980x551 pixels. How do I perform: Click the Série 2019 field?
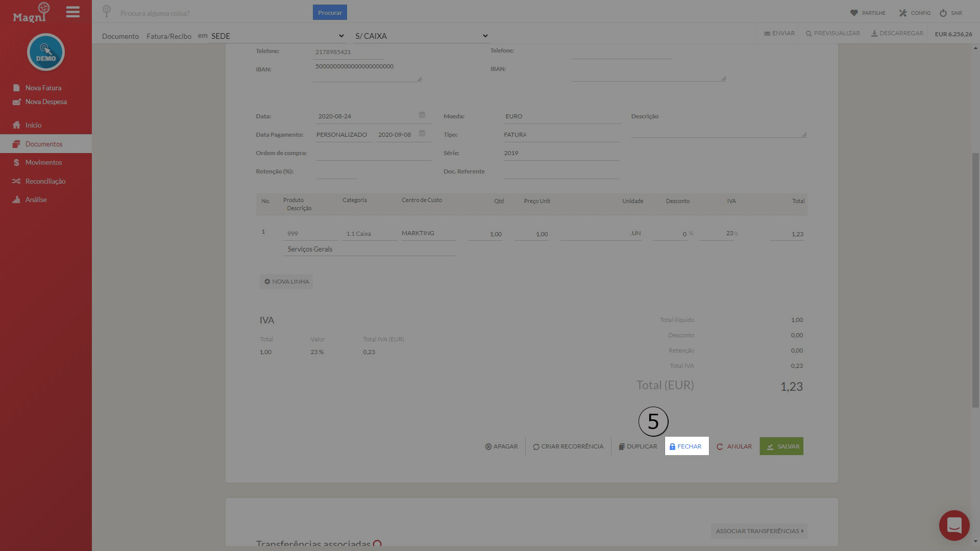561,153
